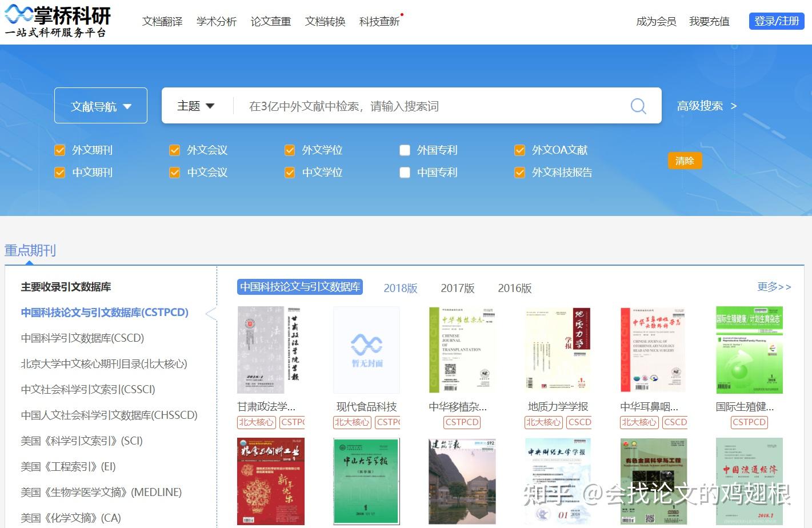Click the 更多>> link

tap(774, 286)
